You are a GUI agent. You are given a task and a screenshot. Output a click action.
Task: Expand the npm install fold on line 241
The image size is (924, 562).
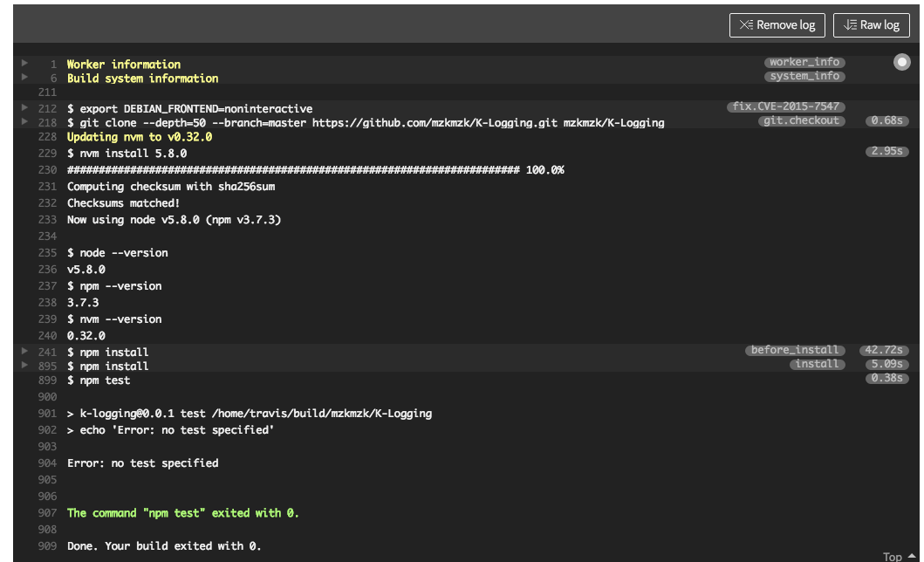coord(25,352)
